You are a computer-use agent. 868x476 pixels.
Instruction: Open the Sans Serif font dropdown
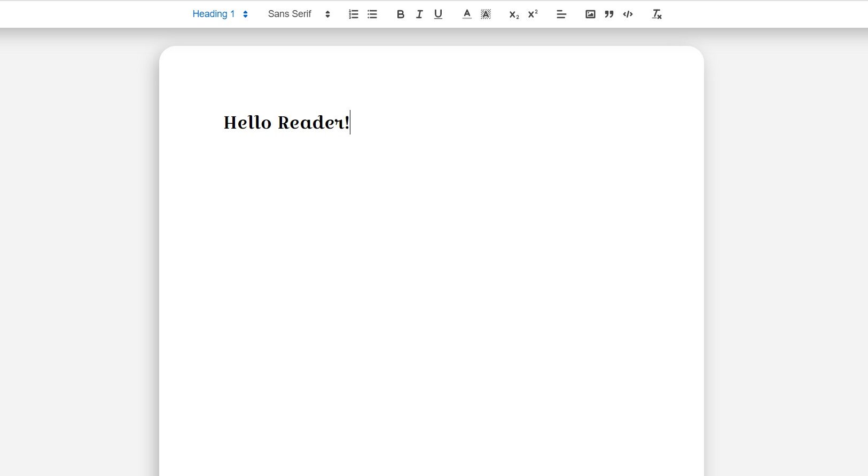click(x=299, y=14)
